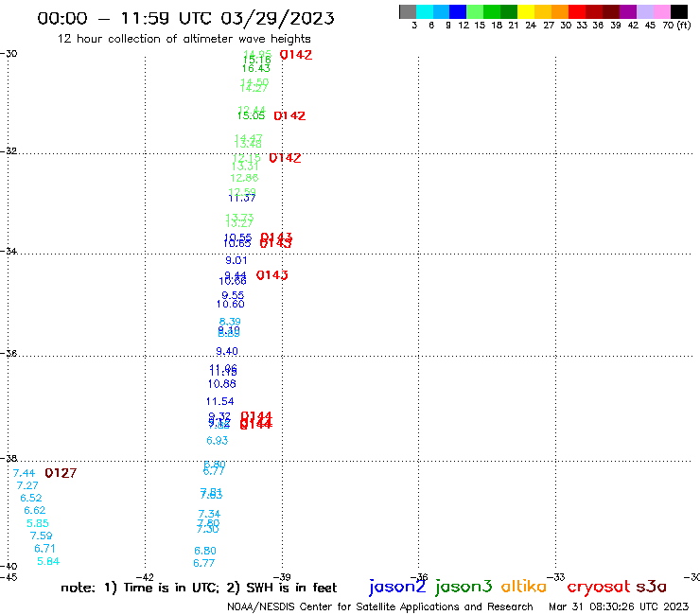This screenshot has width=700, height=615.
Task: Select the pink color scale swatch
Action: click(662, 11)
